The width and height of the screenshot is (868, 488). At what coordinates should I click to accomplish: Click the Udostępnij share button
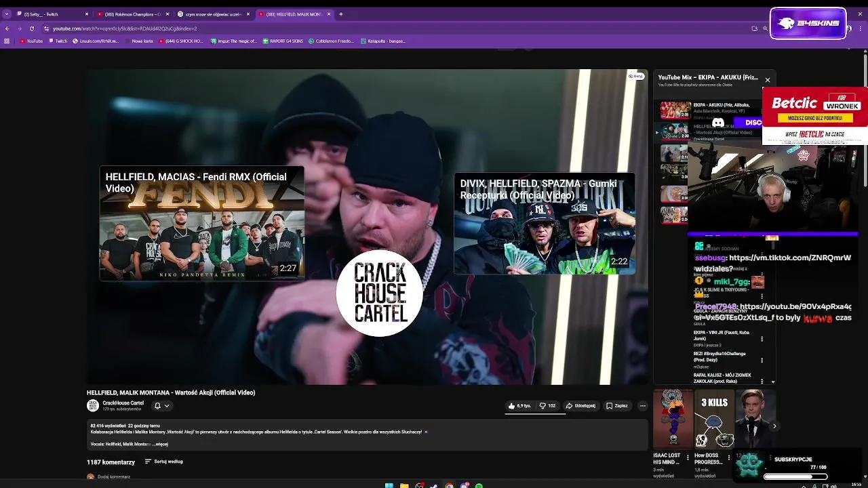[x=580, y=406]
